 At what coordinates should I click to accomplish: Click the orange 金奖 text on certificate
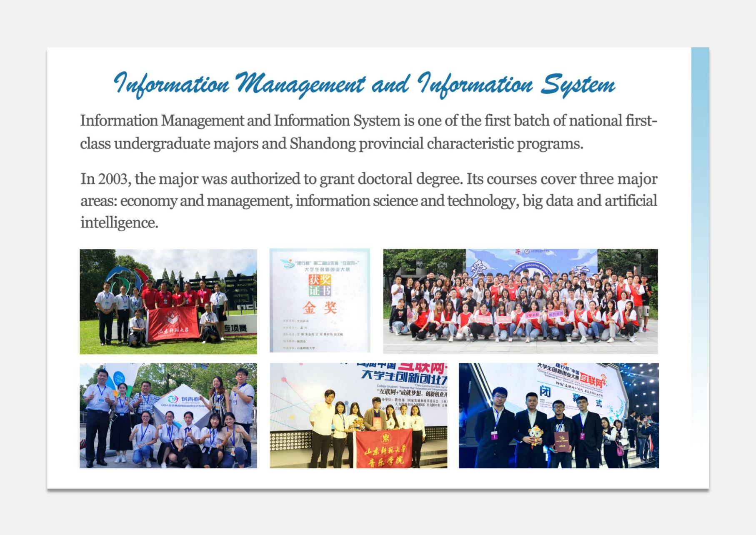coord(320,308)
